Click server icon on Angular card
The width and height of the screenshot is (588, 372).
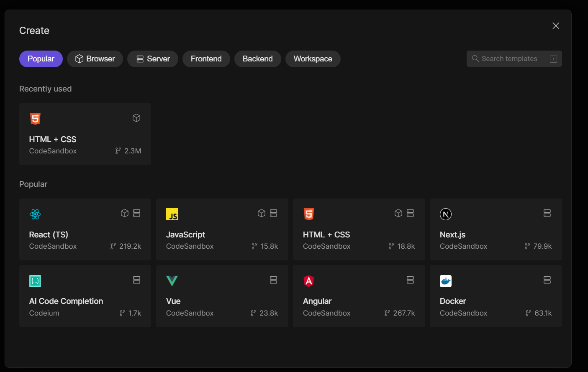pos(410,280)
